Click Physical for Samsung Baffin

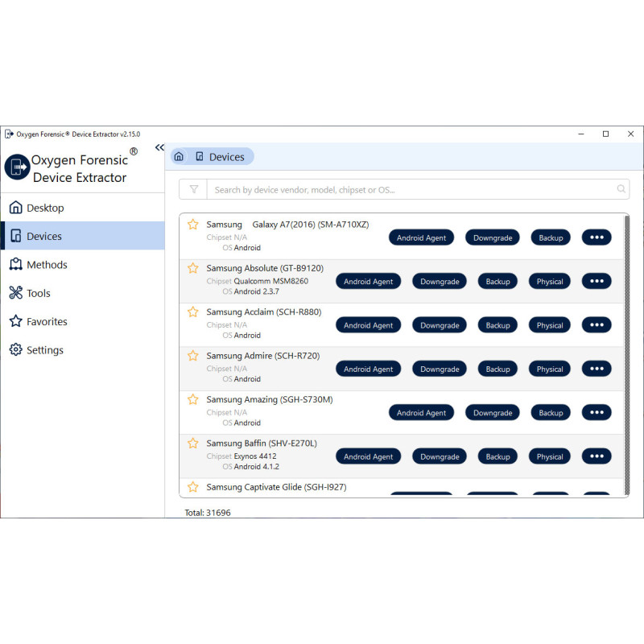(550, 456)
